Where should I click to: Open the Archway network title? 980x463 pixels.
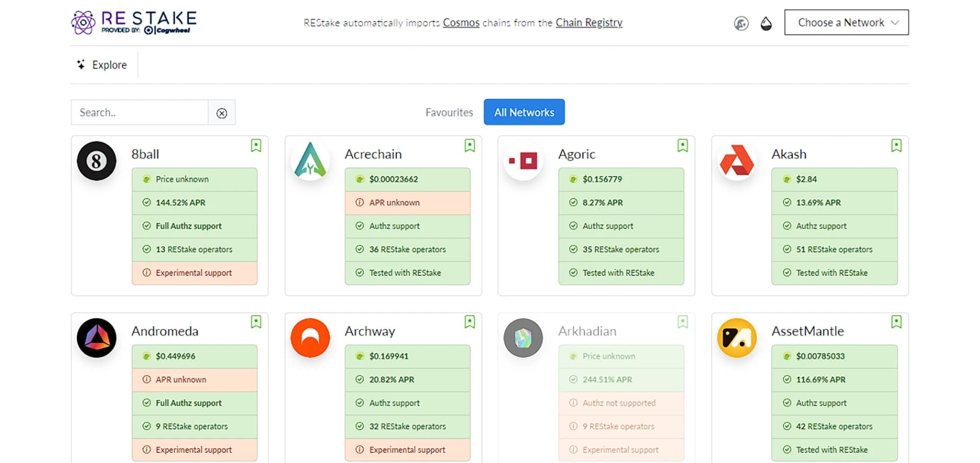[x=370, y=331]
